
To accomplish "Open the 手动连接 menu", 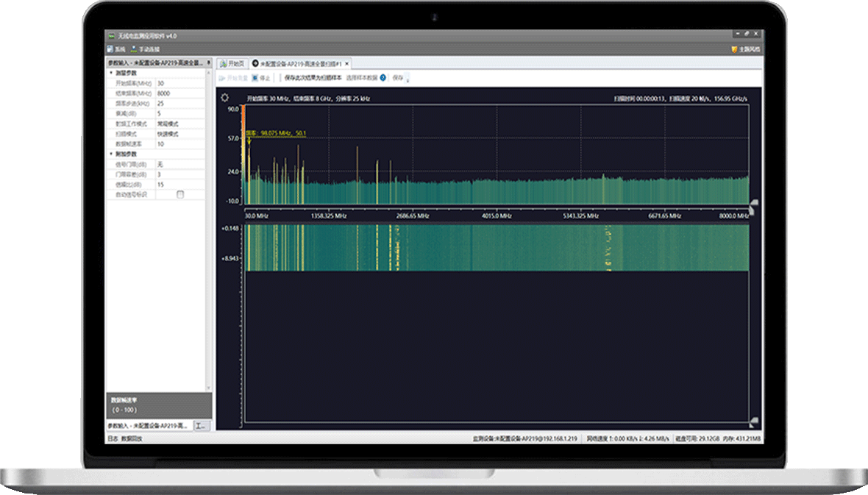I will coord(145,49).
